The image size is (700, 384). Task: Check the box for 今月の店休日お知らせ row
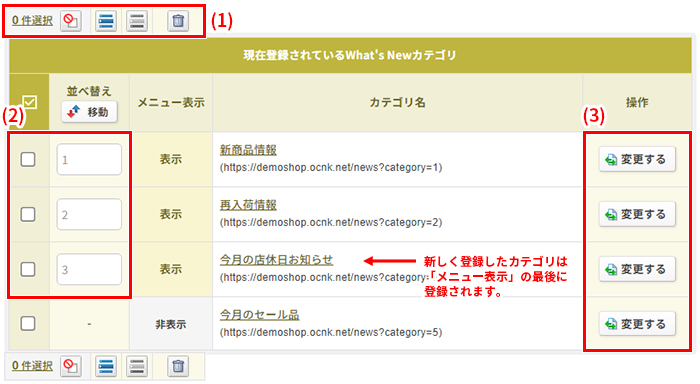point(28,269)
